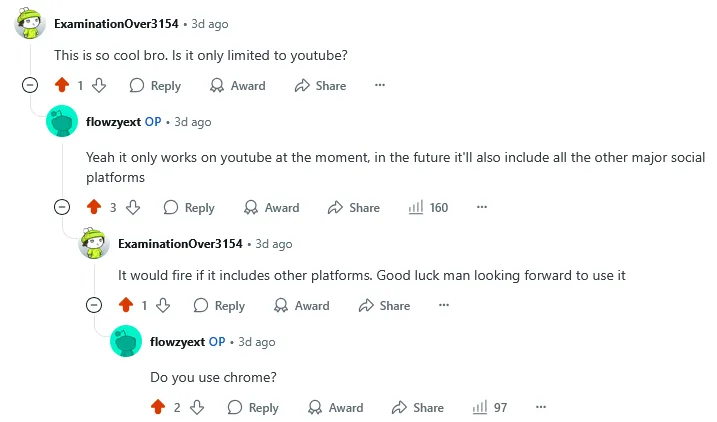Open insights showing 160 views
The height and width of the screenshot is (422, 717).
[428, 208]
